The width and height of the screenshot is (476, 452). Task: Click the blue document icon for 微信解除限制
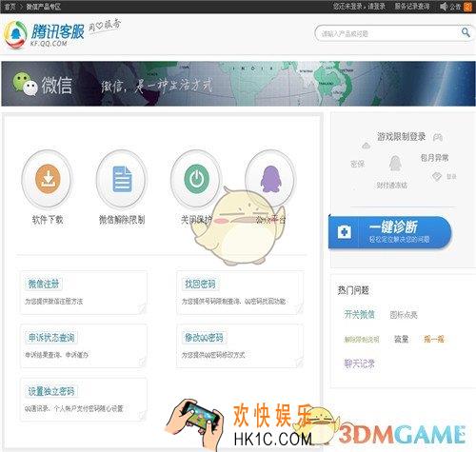tap(122, 179)
